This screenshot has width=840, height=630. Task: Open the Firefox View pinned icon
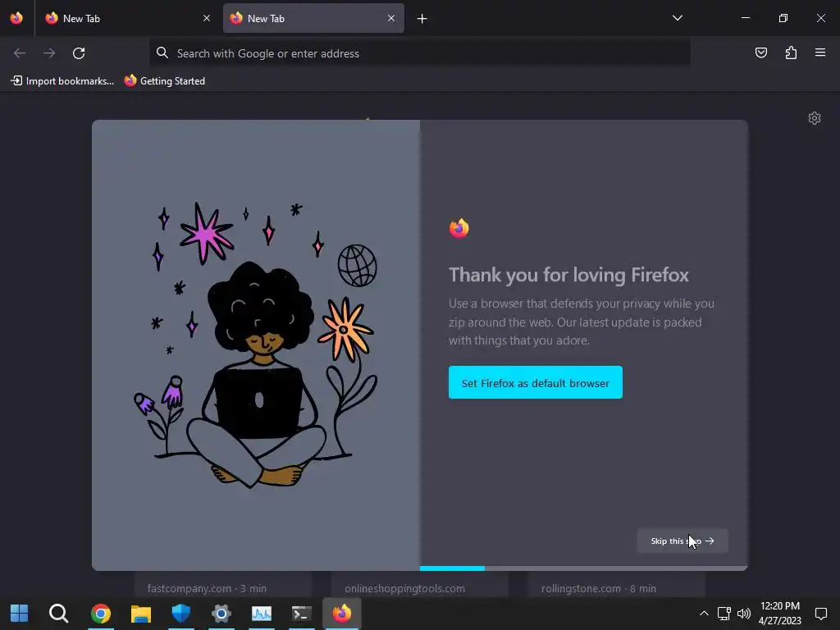16,18
